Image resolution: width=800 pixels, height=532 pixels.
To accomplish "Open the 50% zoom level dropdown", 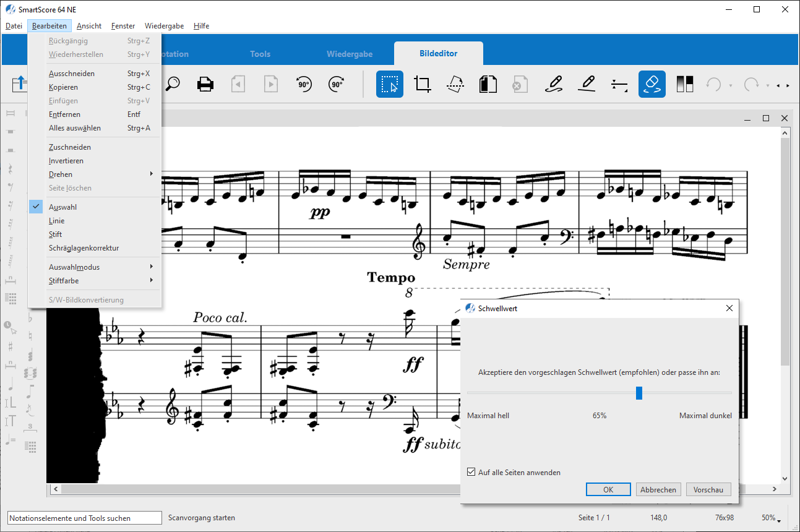I will pos(771,518).
